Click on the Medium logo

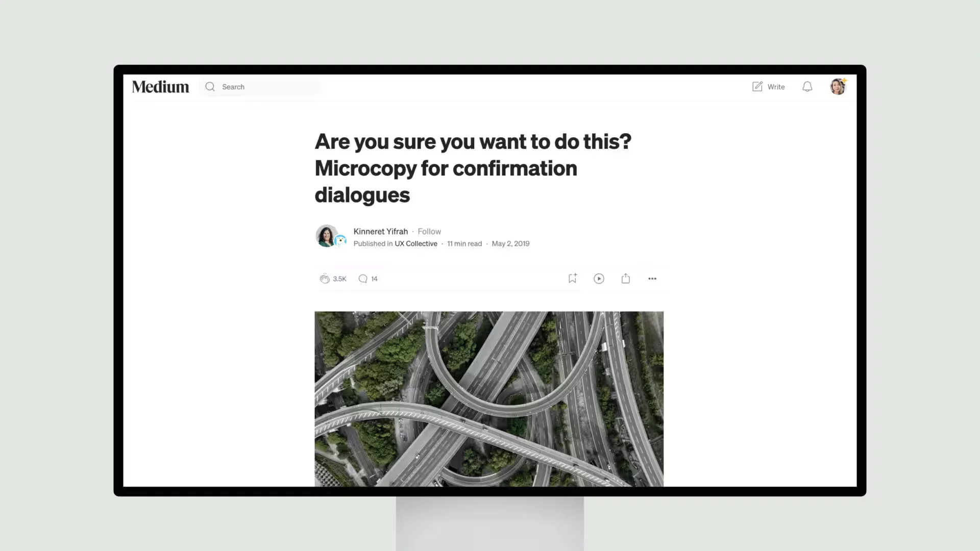point(160,86)
